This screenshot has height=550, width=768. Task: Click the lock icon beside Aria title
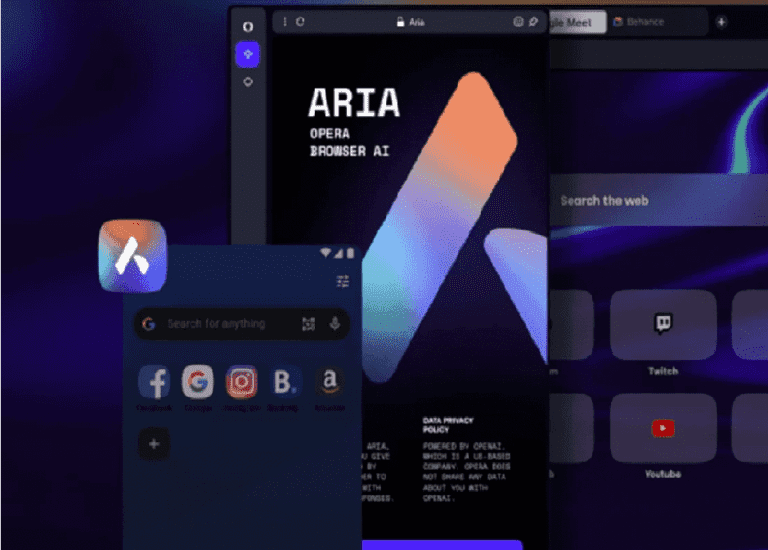400,22
